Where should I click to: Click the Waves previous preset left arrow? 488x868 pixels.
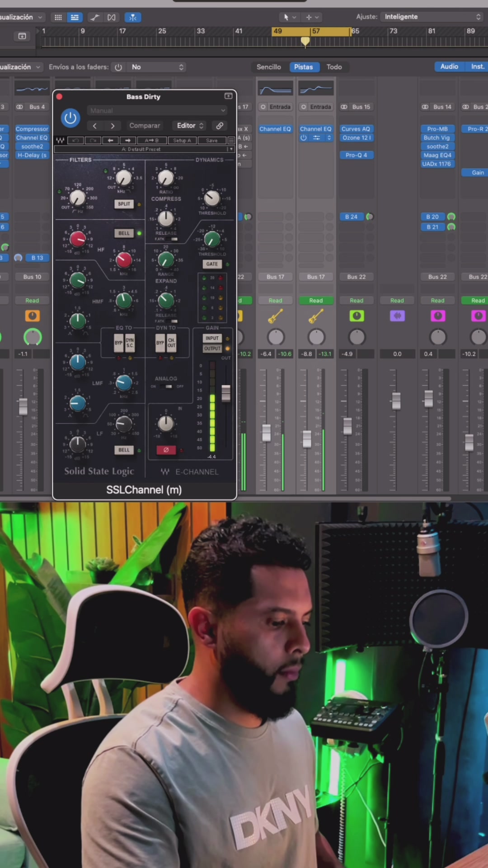tap(110, 141)
